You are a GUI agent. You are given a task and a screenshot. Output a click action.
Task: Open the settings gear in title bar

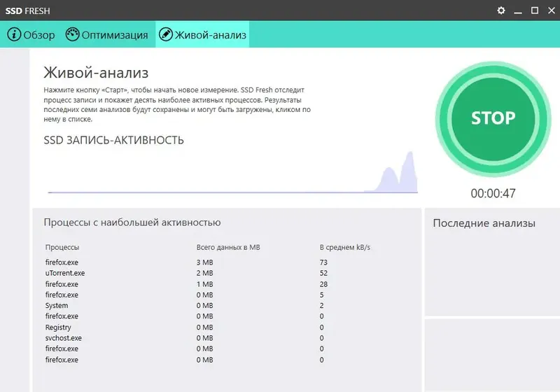click(x=501, y=10)
